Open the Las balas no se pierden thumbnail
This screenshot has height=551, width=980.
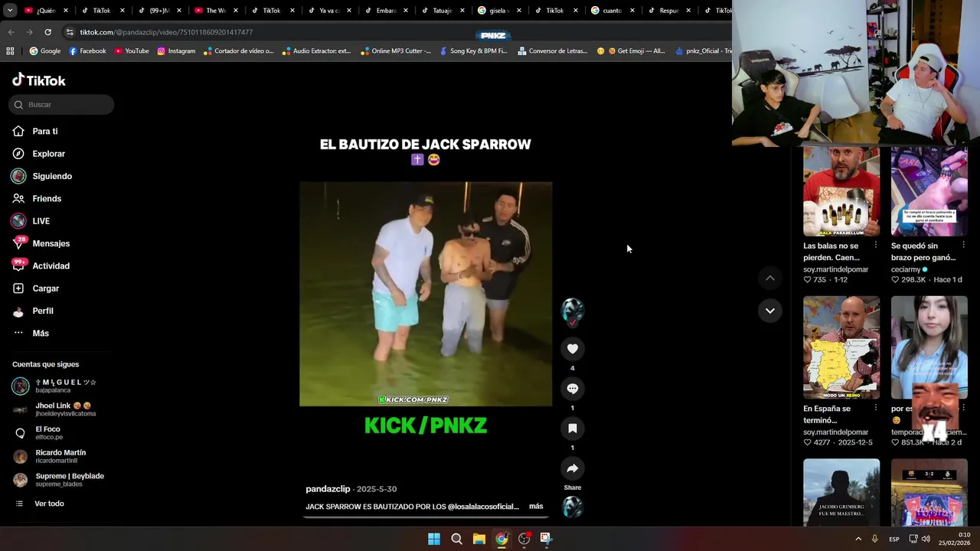click(x=841, y=191)
